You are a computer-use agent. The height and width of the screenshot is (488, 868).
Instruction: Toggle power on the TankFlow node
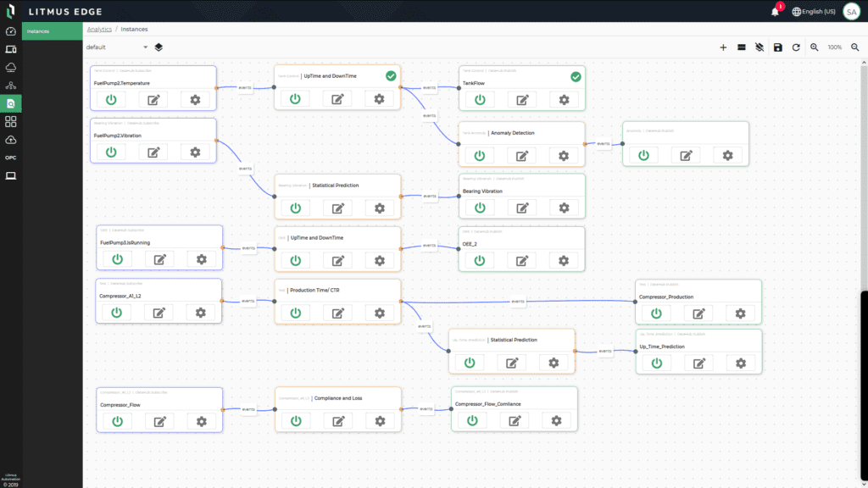point(480,99)
